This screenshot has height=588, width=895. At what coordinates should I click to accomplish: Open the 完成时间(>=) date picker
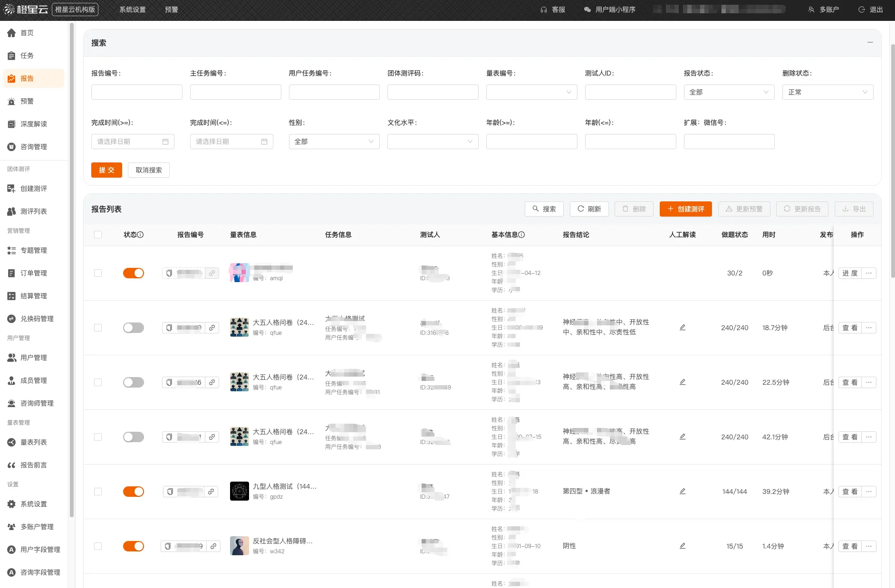click(x=133, y=142)
